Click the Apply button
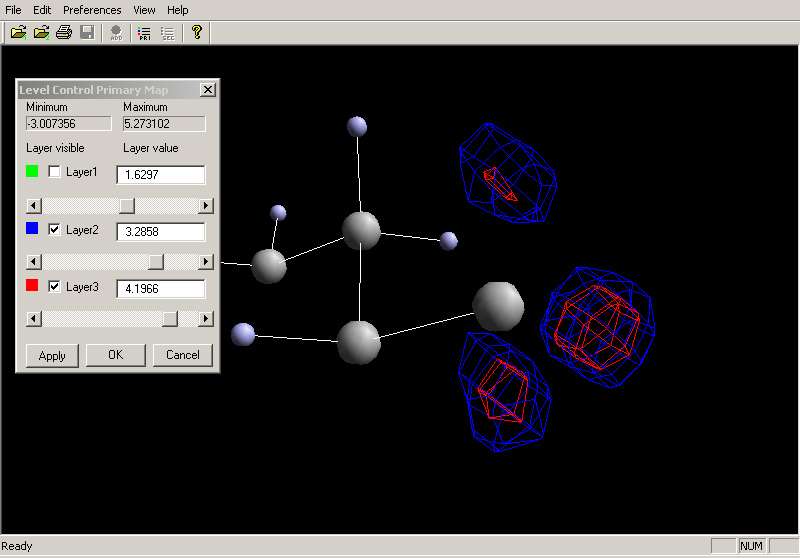The width and height of the screenshot is (800, 558). [52, 356]
